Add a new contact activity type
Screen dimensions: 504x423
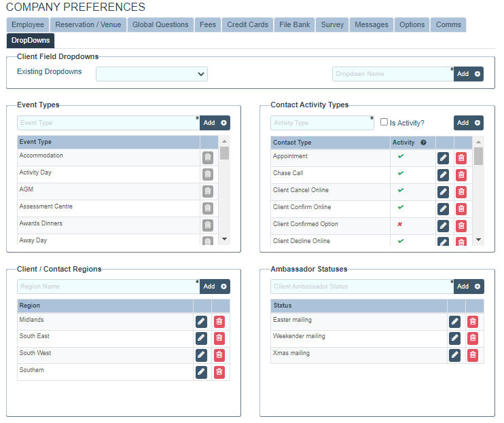pos(468,123)
